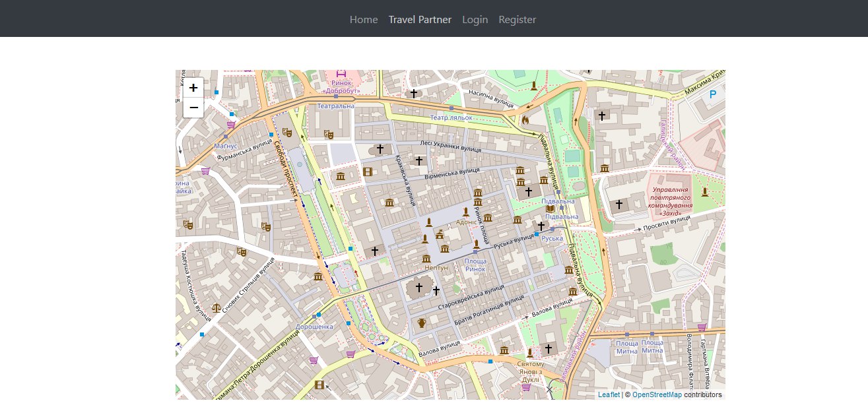Click the zoom in plus button

coord(193,88)
